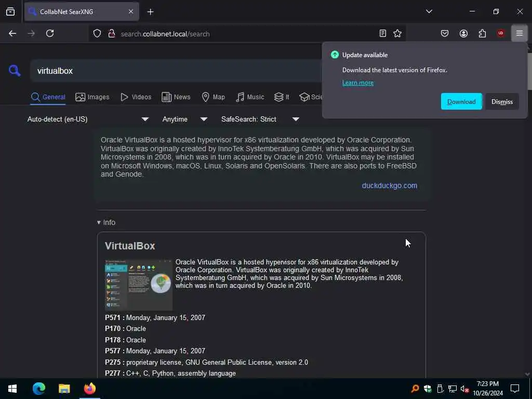This screenshot has width=532, height=399.
Task: Click the muted volume tray icon
Action: 464,389
